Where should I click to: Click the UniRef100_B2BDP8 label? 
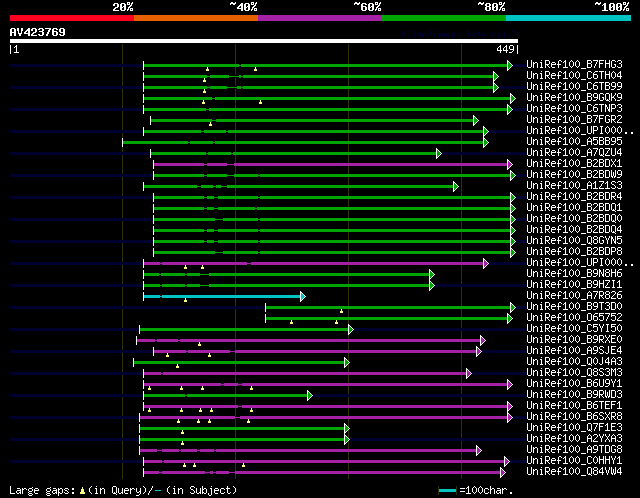coord(574,252)
